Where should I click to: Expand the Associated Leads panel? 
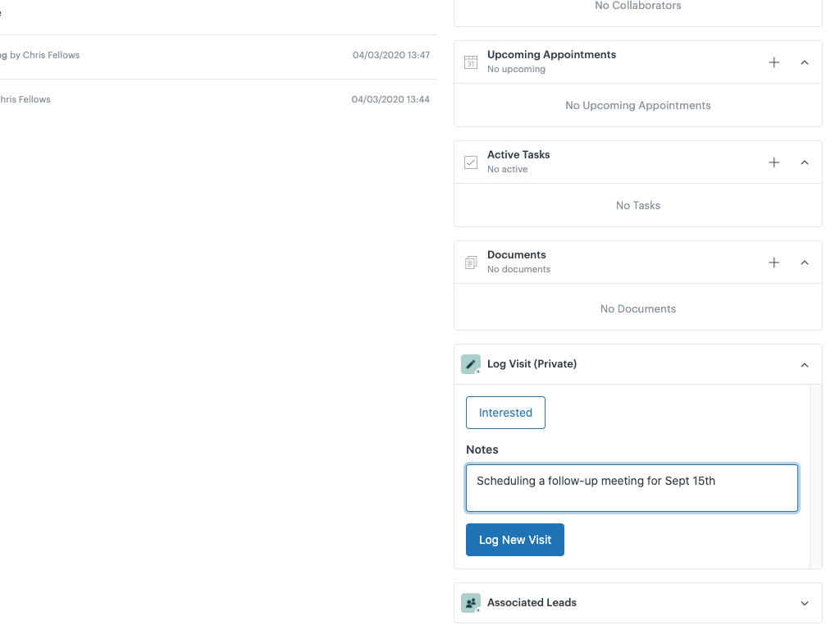pos(805,602)
